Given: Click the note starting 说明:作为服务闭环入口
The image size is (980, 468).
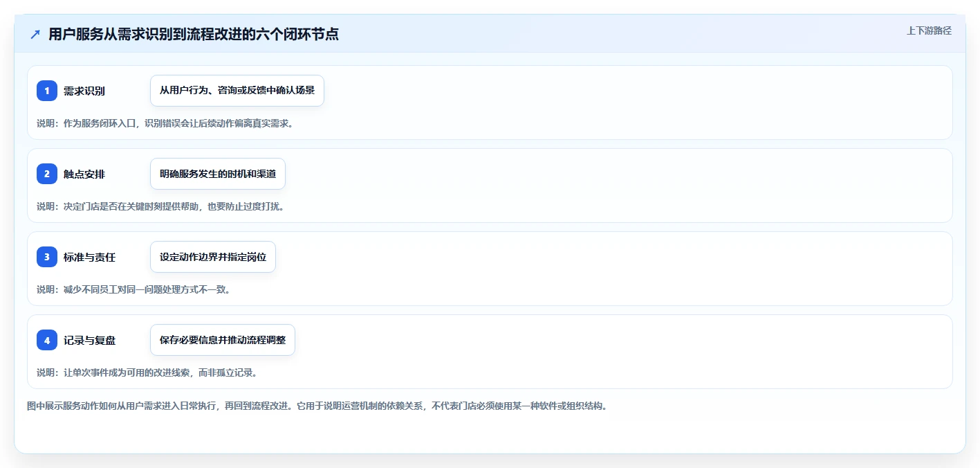Looking at the screenshot, I should [165, 123].
